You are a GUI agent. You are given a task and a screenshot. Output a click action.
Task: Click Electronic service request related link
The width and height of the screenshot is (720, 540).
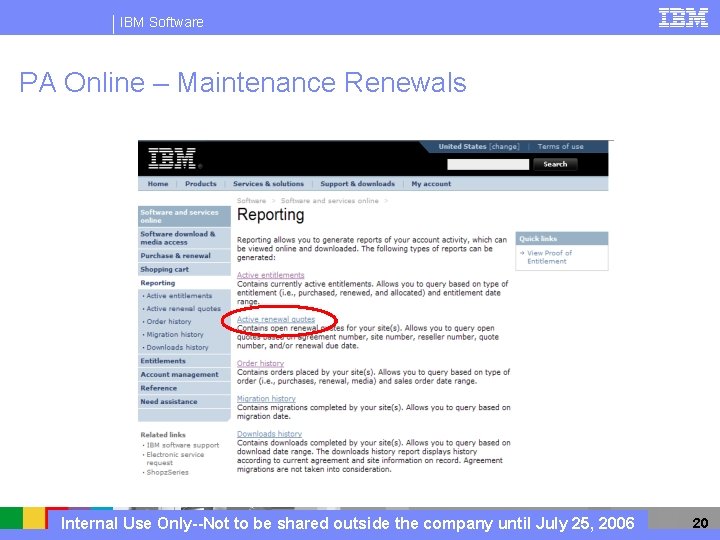(175, 458)
